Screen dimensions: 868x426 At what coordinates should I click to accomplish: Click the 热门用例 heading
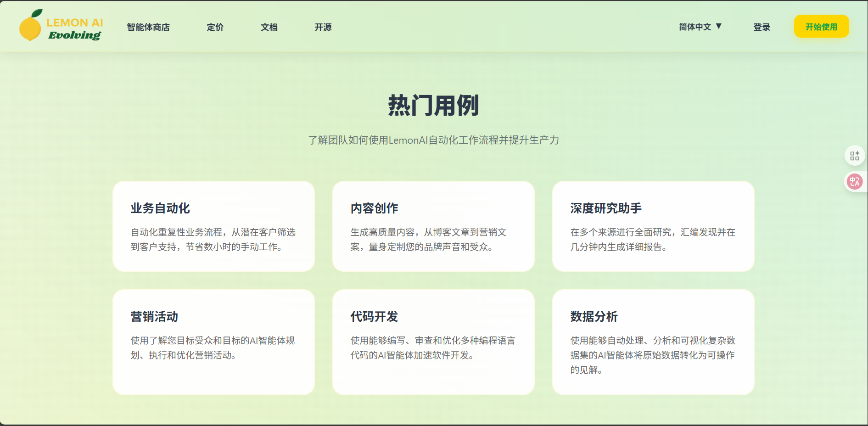click(434, 105)
